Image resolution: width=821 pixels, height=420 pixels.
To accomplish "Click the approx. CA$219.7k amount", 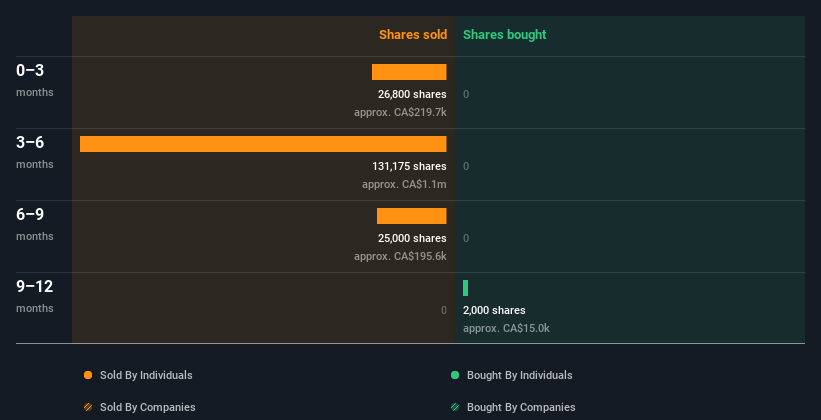I will (x=400, y=112).
